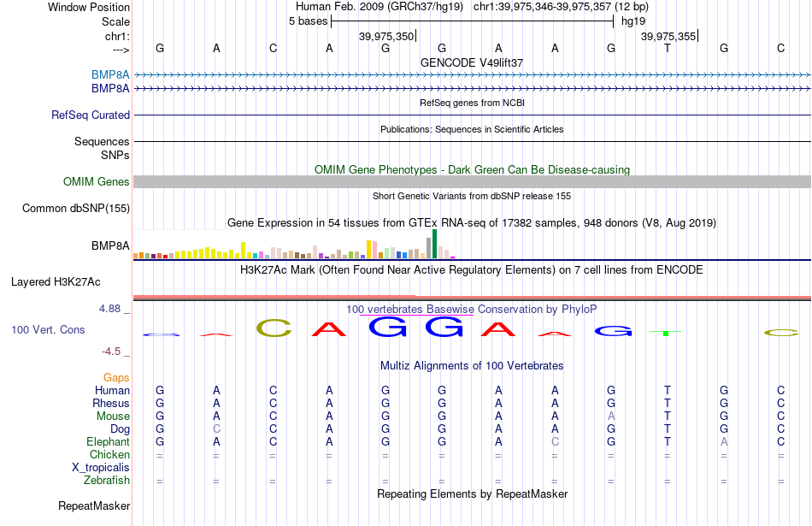This screenshot has height=526, width=812.
Task: Click the SNPs track label
Action: pyautogui.click(x=115, y=155)
